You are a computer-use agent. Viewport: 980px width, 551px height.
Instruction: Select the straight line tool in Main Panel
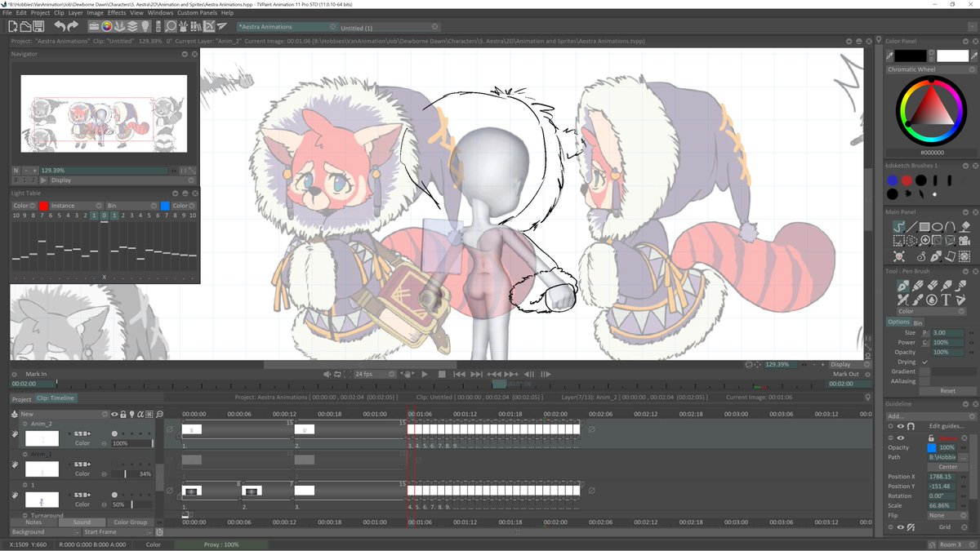(x=912, y=226)
